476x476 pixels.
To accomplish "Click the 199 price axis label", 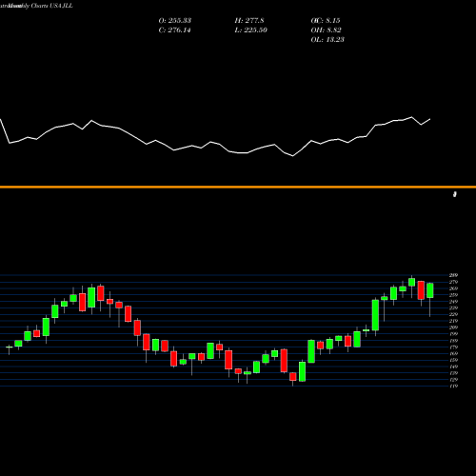I will (453, 334).
